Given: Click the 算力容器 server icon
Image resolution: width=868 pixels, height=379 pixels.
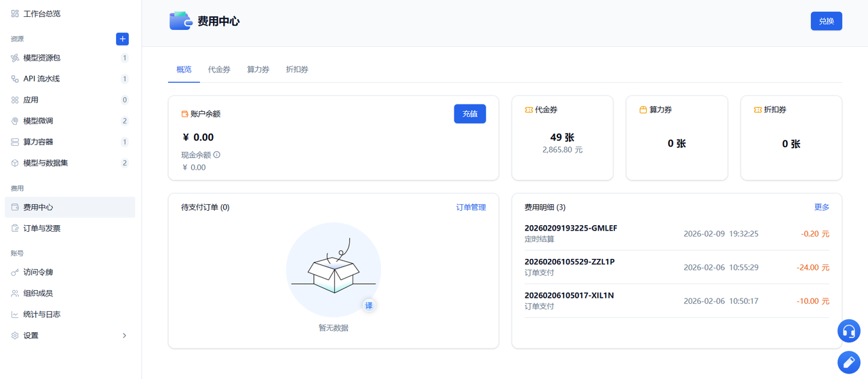Looking at the screenshot, I should (x=15, y=142).
